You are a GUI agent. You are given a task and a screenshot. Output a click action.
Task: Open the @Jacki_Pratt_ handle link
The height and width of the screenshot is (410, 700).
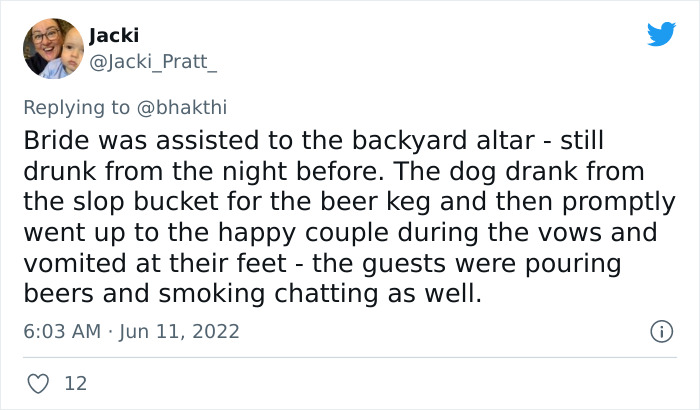[152, 60]
